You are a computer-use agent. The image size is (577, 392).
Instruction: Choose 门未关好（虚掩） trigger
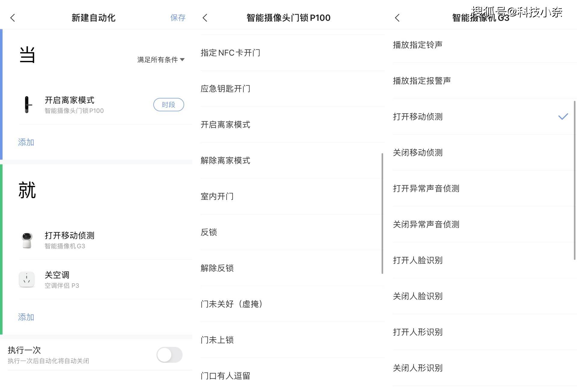click(292, 304)
